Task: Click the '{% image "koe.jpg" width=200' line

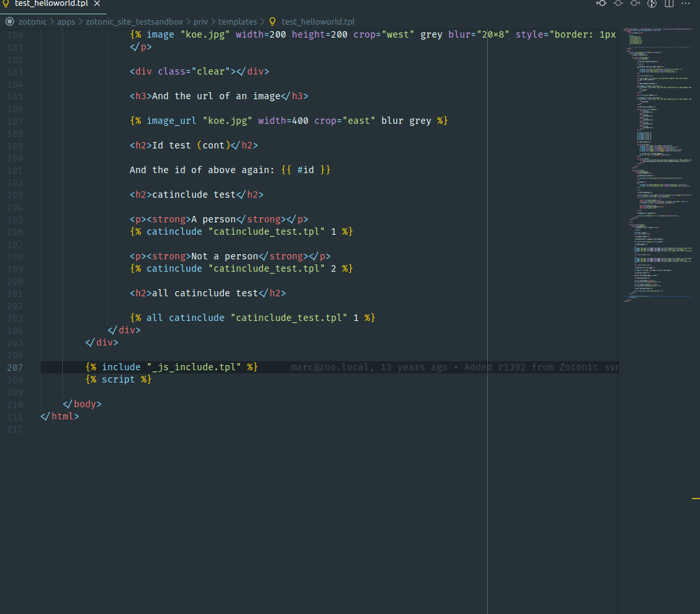Action: [372, 35]
